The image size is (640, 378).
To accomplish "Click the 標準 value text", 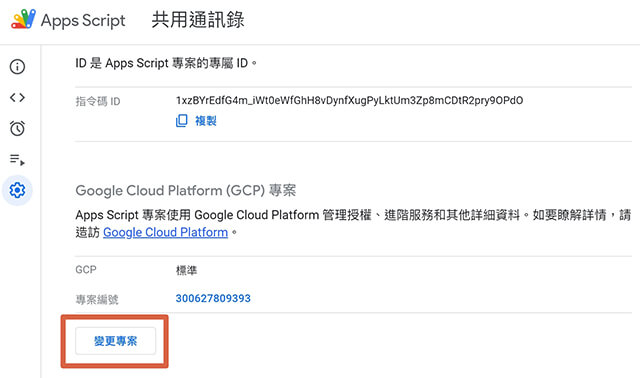I will [187, 270].
